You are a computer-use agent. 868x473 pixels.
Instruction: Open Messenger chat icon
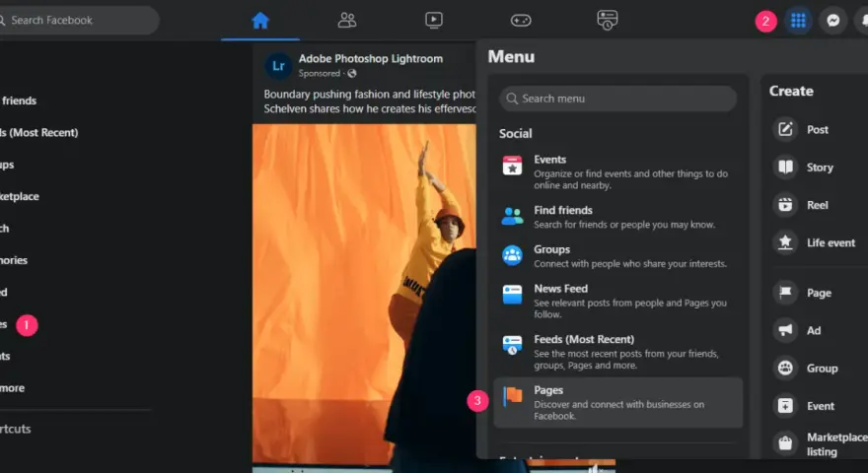833,21
